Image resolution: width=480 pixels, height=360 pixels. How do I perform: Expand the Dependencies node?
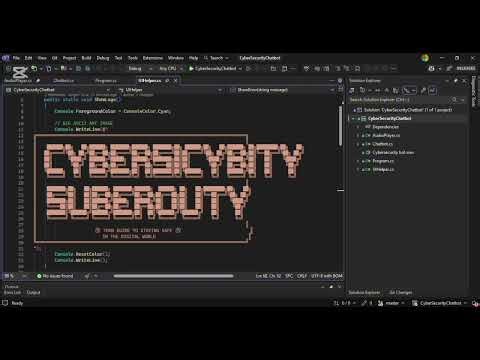click(359, 127)
